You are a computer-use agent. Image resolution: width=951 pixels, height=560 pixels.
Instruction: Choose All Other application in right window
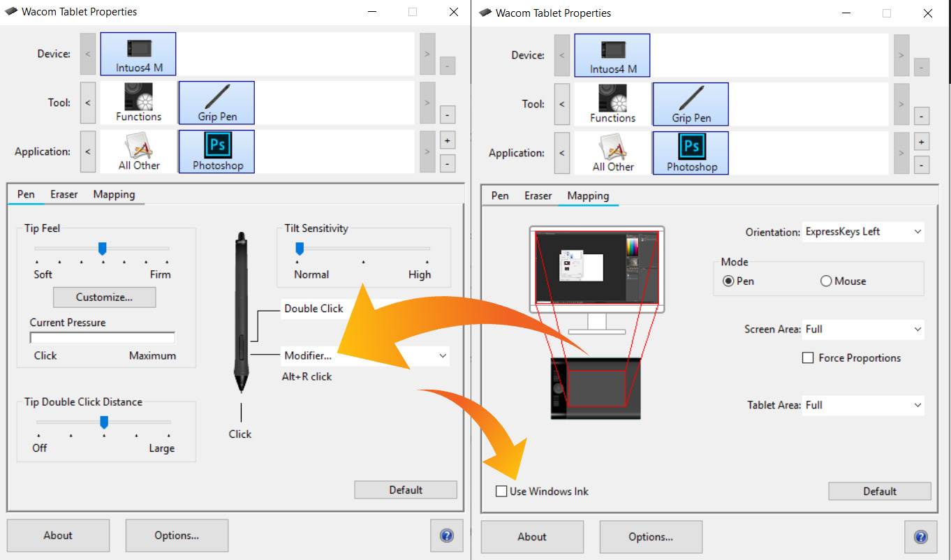tap(612, 153)
